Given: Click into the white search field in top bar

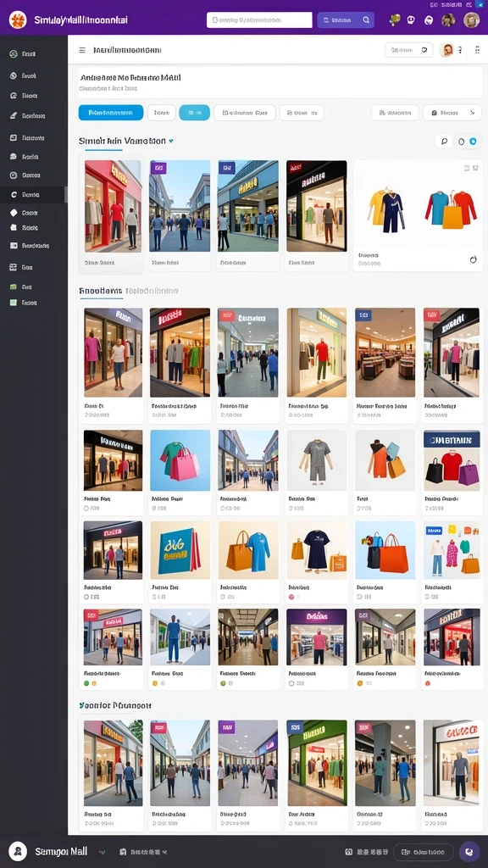Looking at the screenshot, I should (259, 20).
